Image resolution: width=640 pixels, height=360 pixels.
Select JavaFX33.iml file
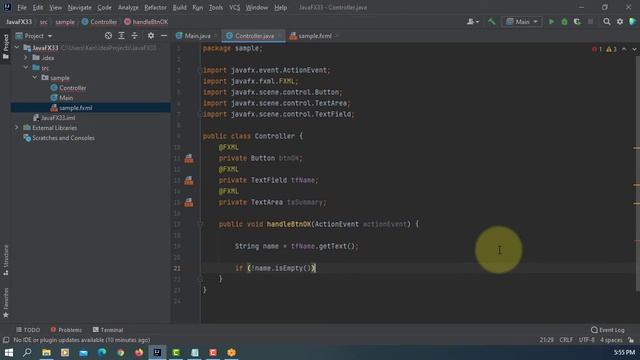click(x=58, y=118)
